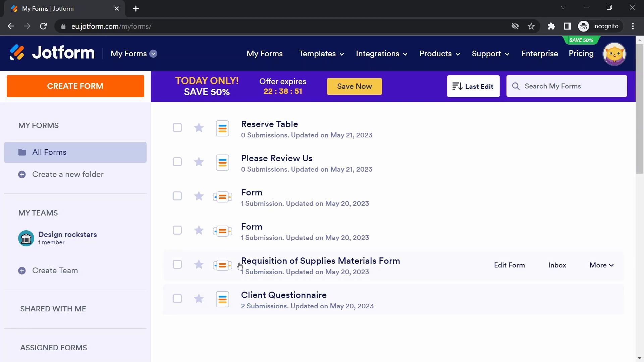Expand the My Forms dropdown arrow
The width and height of the screenshot is (644, 362).
coord(154,54)
